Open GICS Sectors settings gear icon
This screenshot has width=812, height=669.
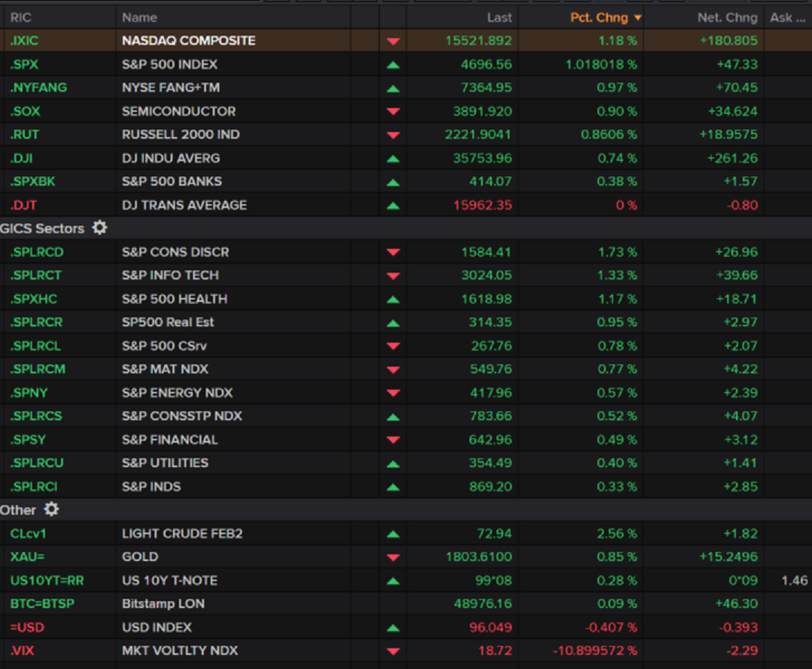click(x=100, y=228)
